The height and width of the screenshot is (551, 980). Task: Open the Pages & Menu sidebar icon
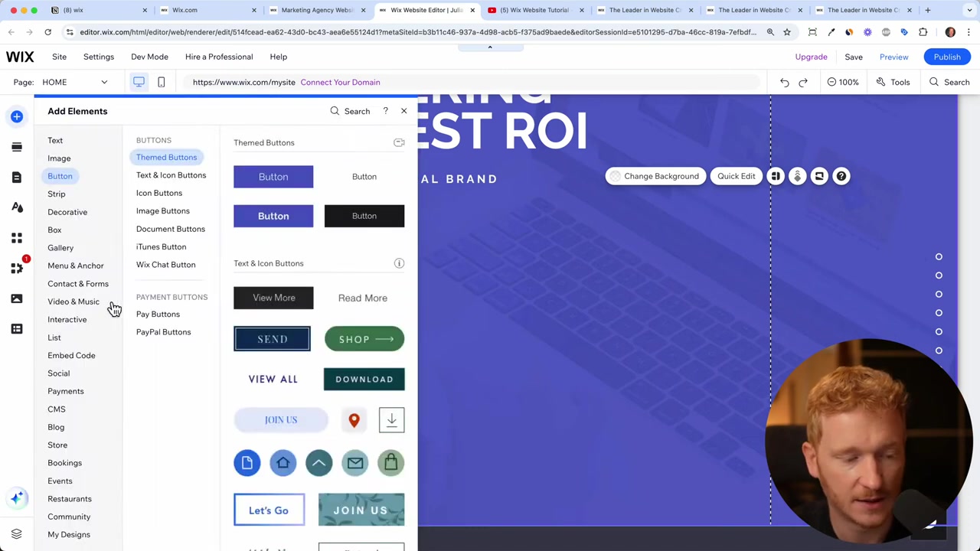(x=17, y=178)
